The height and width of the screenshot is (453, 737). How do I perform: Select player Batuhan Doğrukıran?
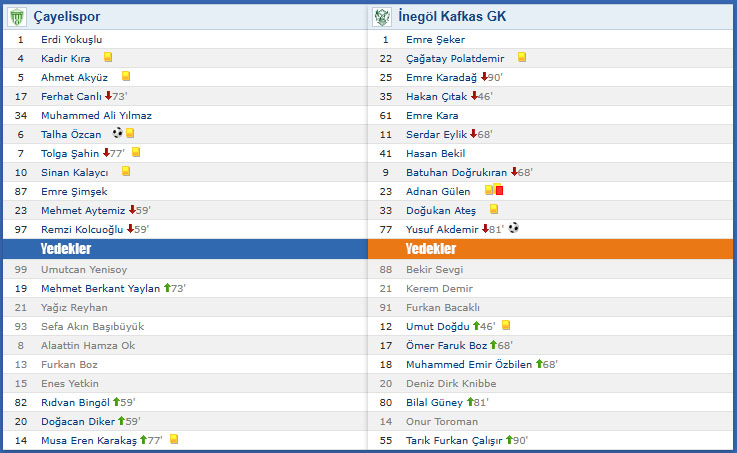point(456,172)
